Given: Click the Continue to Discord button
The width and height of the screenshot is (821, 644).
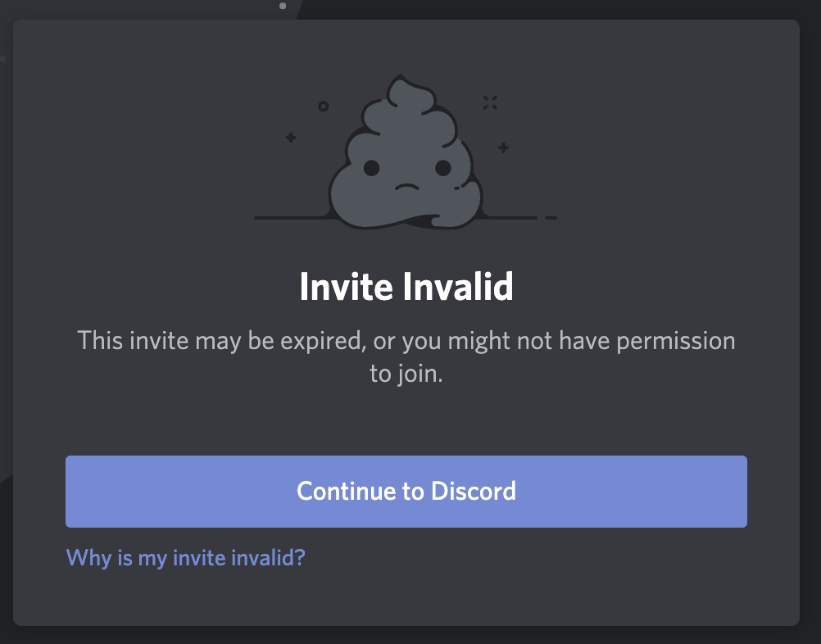Looking at the screenshot, I should pos(406,491).
